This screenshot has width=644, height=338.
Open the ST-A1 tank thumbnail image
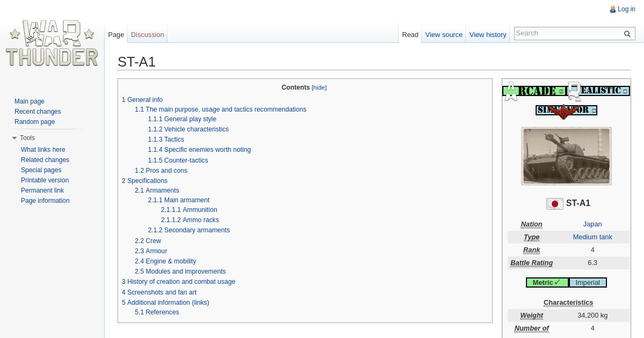tap(566, 156)
